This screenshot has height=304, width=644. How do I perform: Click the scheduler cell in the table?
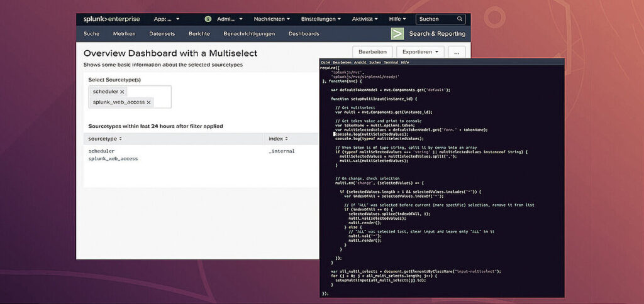[101, 151]
